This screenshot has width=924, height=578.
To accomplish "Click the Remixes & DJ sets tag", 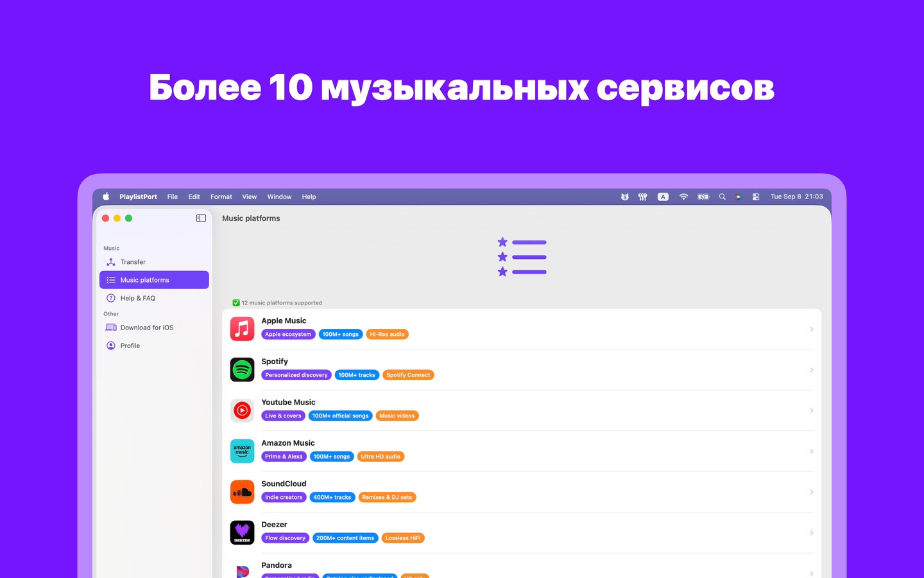I will [387, 498].
